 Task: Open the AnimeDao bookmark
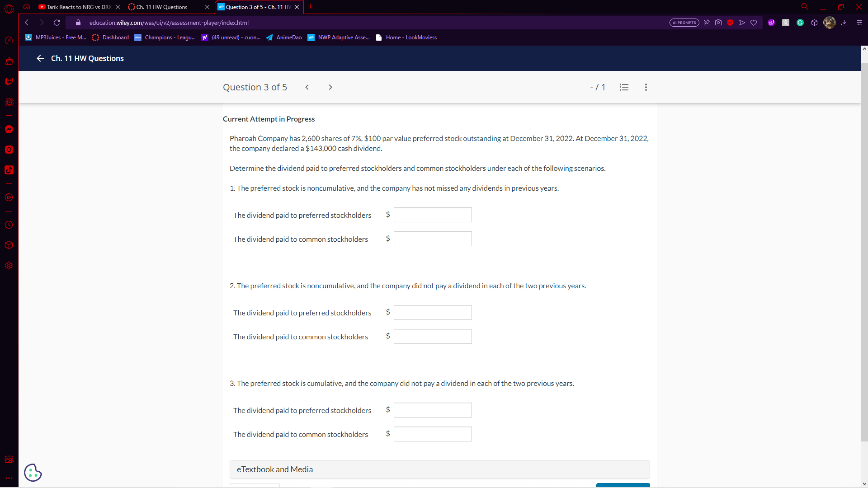[284, 38]
